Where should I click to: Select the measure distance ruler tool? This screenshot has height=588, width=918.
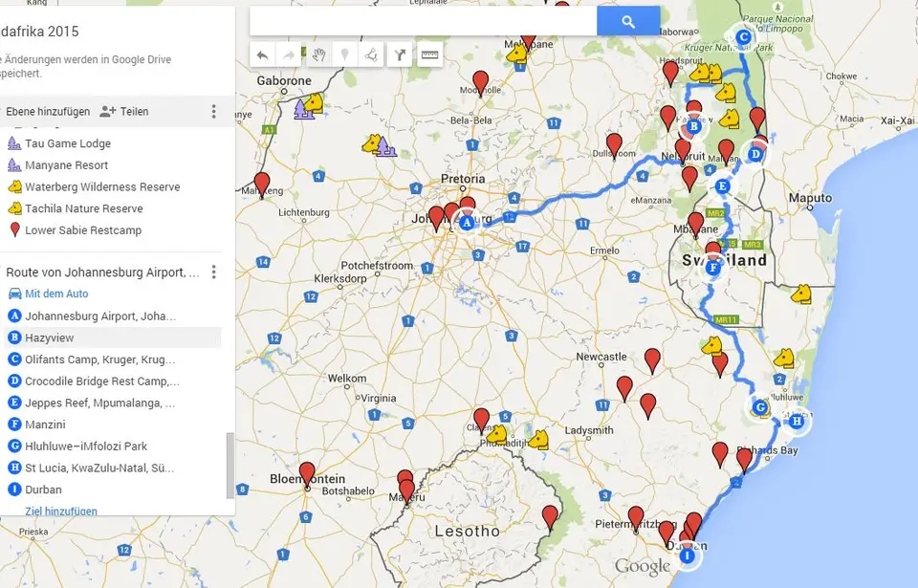tap(429, 55)
